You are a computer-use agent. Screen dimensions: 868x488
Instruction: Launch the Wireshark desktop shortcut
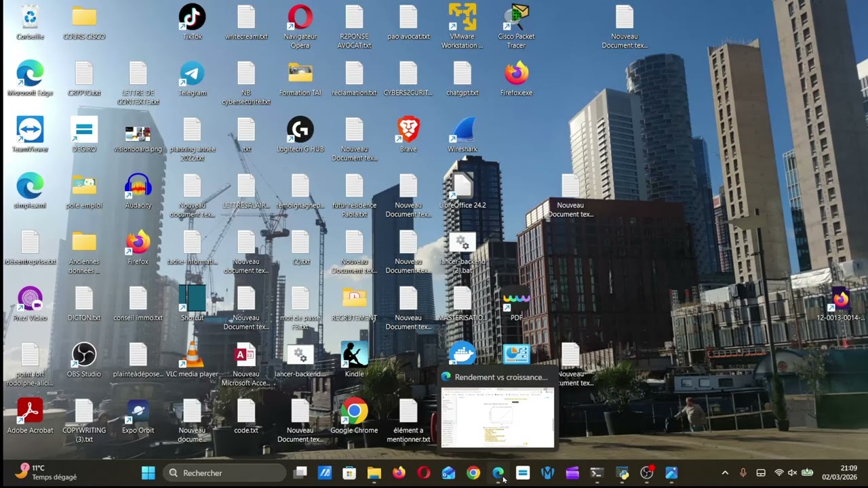point(462,134)
